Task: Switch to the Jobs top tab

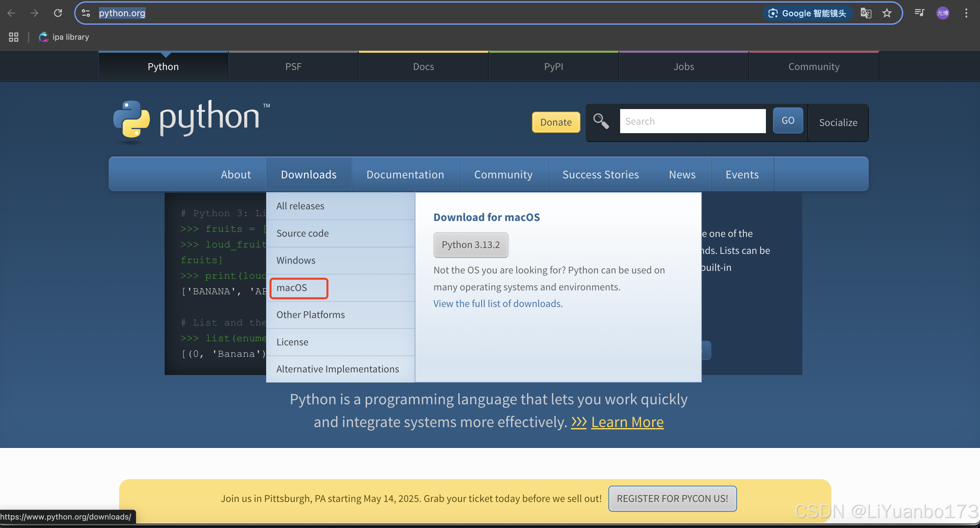Action: (x=684, y=66)
